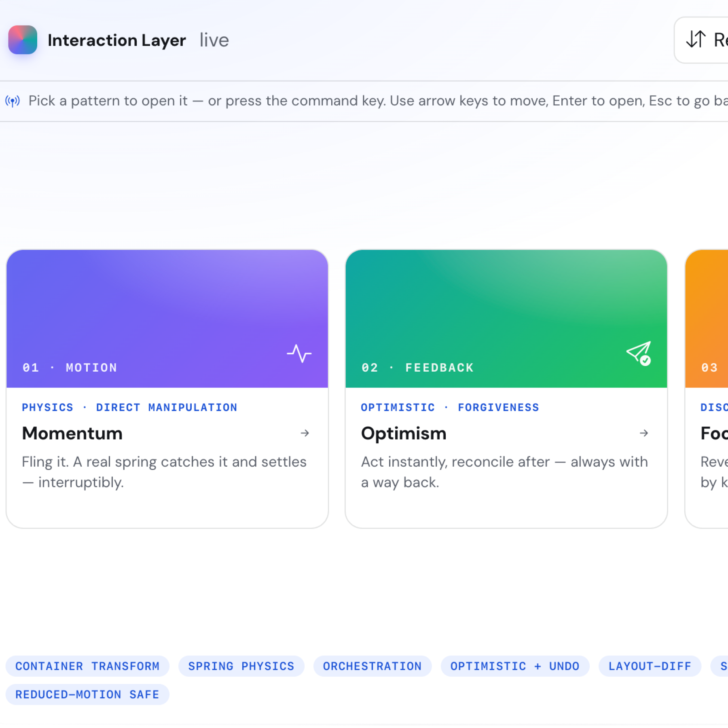Click 'PHYSICS · DIRECT MANIPULATION' category text

coord(129,407)
